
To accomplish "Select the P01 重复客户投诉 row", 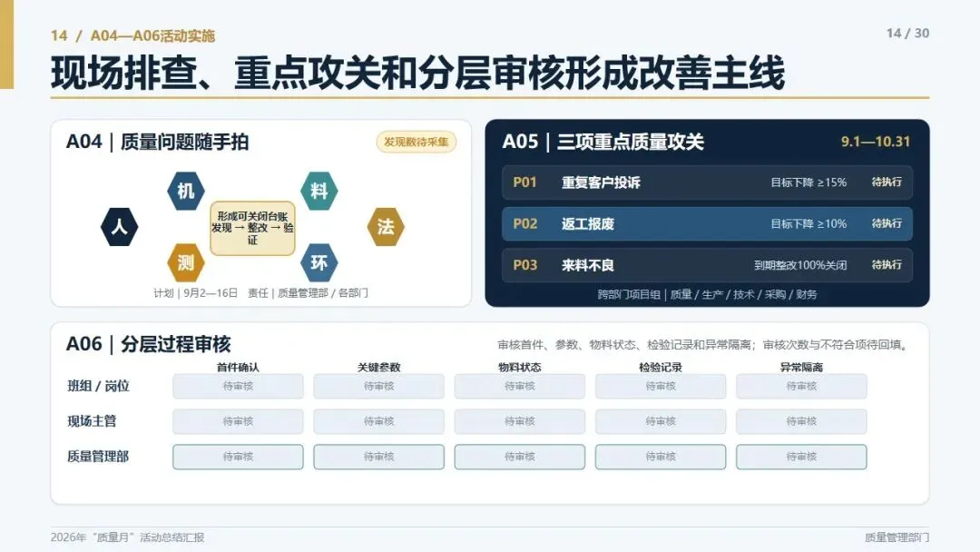I will [707, 182].
